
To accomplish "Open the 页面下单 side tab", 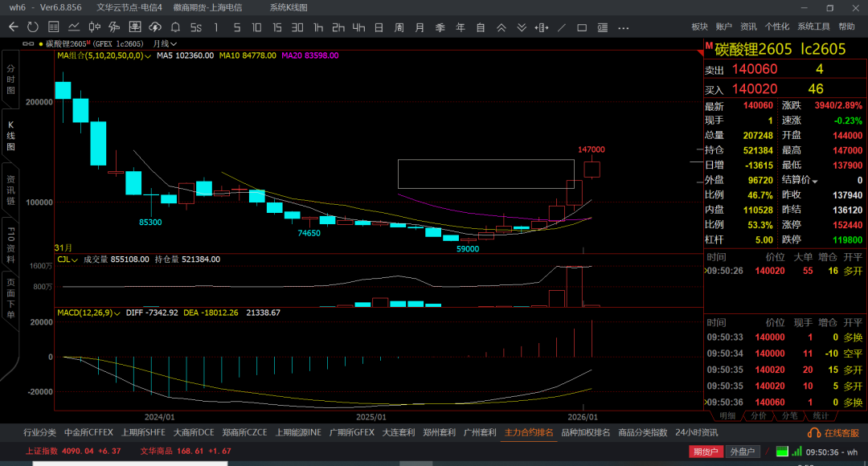I will pos(10,299).
